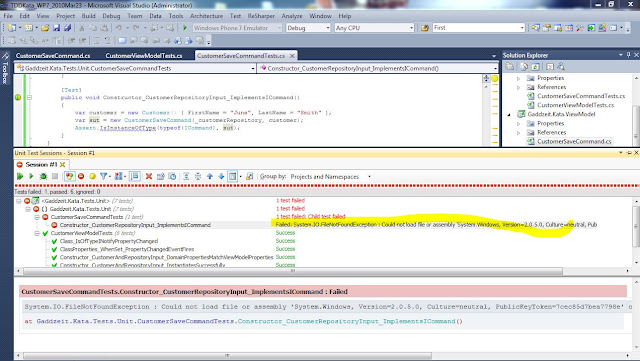Run all tests in session

pyautogui.click(x=20, y=176)
